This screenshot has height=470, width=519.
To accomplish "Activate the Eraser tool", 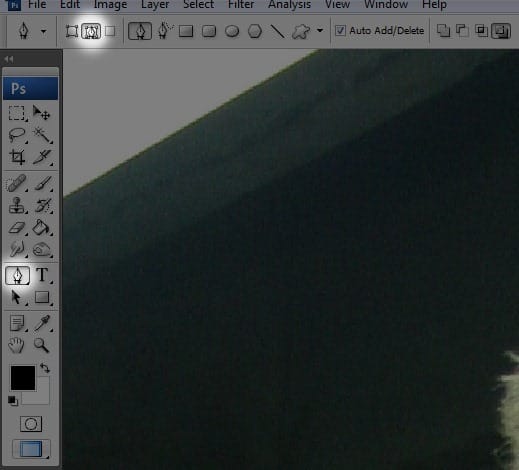I will tap(16, 228).
